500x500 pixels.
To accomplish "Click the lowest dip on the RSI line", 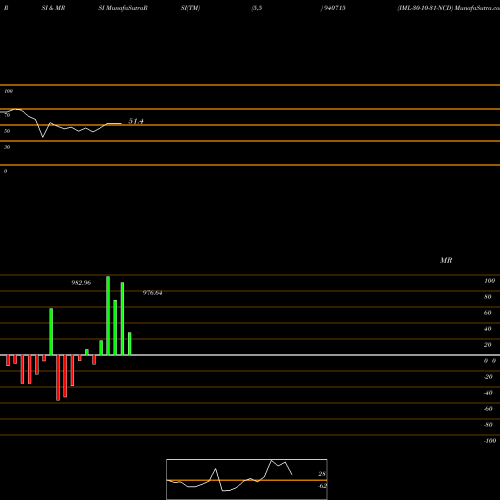I will pos(42,137).
